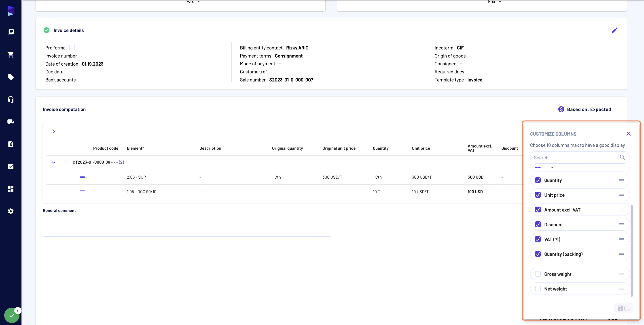The image size is (644, 325).
Task: Click the 300 USD amount cell
Action: click(475, 177)
